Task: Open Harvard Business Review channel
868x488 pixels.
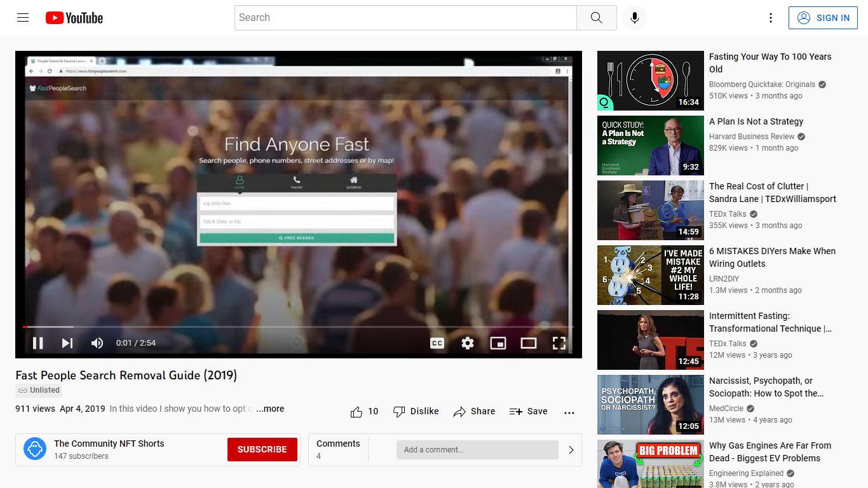Action: point(752,137)
